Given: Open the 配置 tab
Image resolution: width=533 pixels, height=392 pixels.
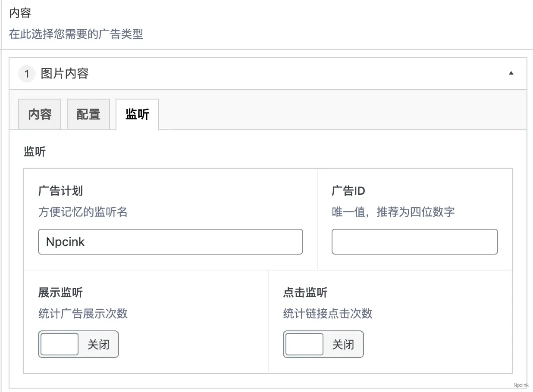Looking at the screenshot, I should pos(88,114).
